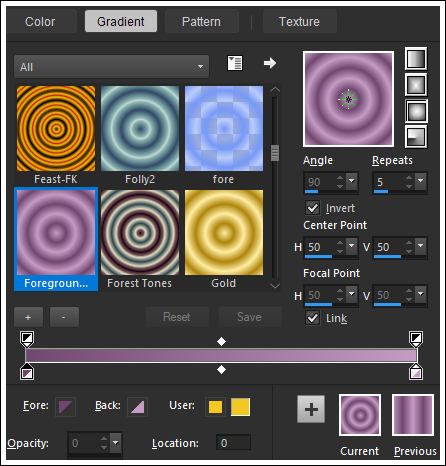Select the Radial gradient style icon
Viewport: 446px width, 466px height.
416,137
